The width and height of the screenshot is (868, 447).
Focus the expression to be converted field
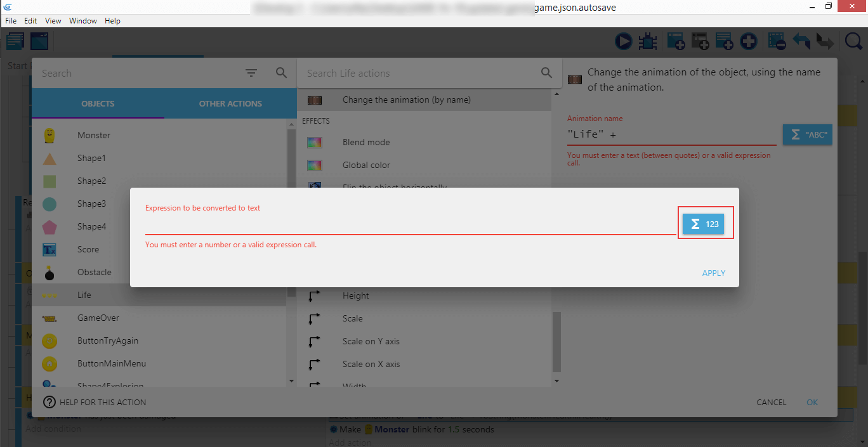(410, 225)
